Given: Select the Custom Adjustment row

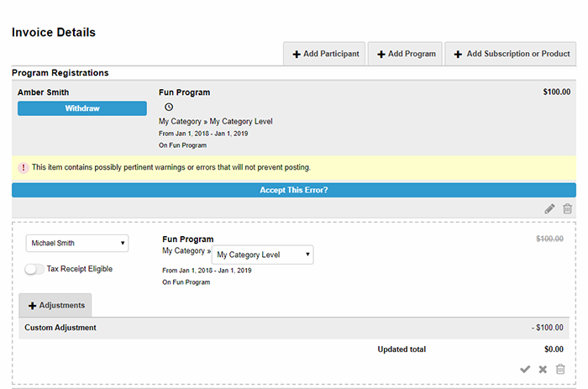Looking at the screenshot, I should tap(294, 328).
